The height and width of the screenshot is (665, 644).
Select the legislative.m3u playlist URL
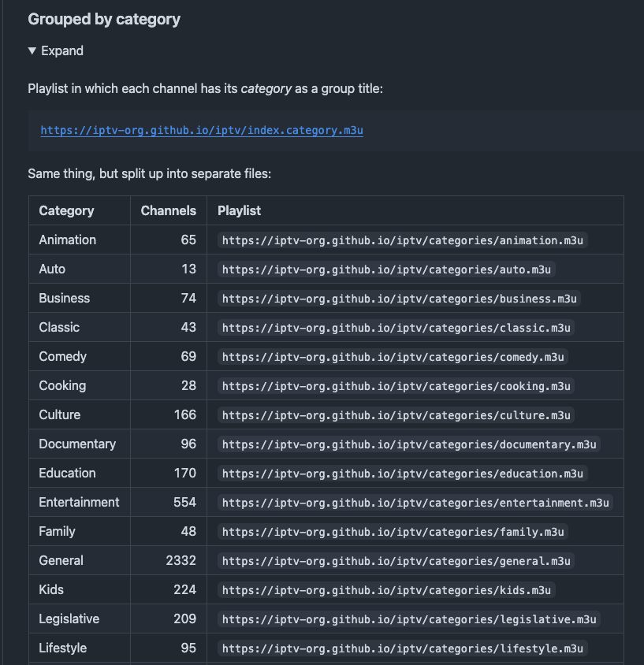pos(409,619)
